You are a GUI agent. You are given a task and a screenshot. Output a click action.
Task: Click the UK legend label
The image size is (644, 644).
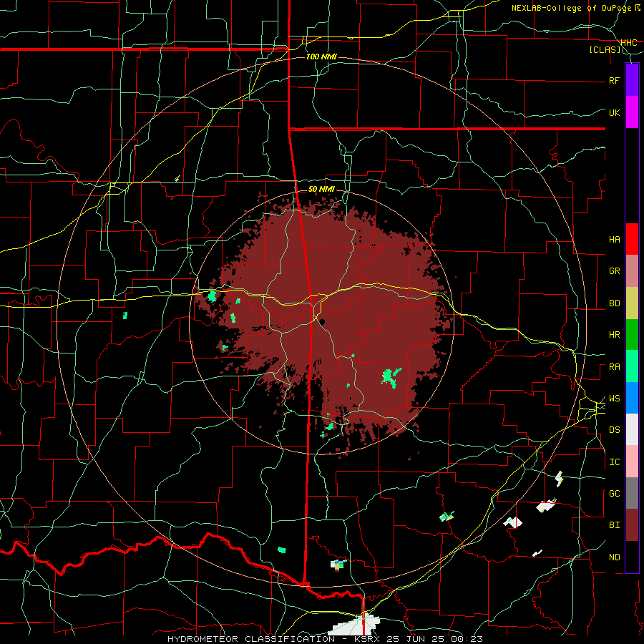click(614, 112)
